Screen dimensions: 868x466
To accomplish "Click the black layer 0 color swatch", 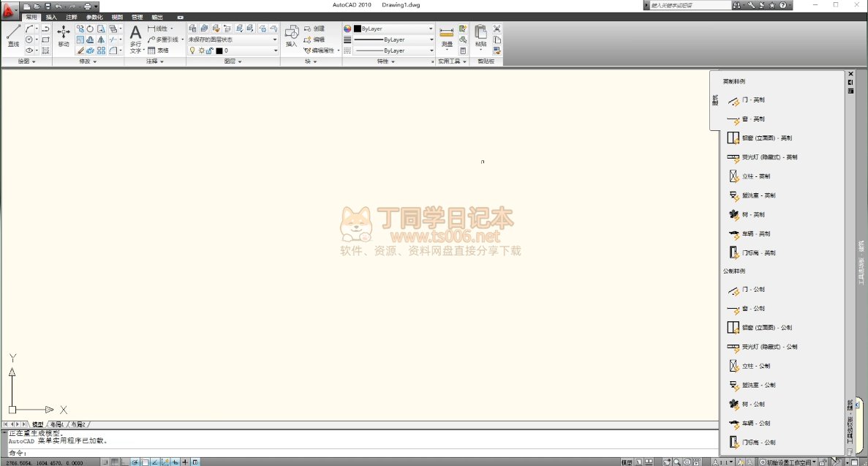I will pos(219,50).
